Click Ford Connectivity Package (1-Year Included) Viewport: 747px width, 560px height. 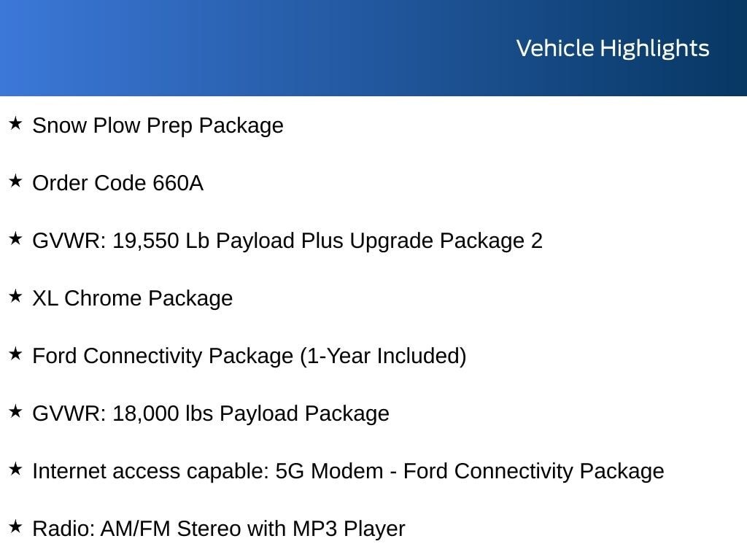(x=249, y=356)
